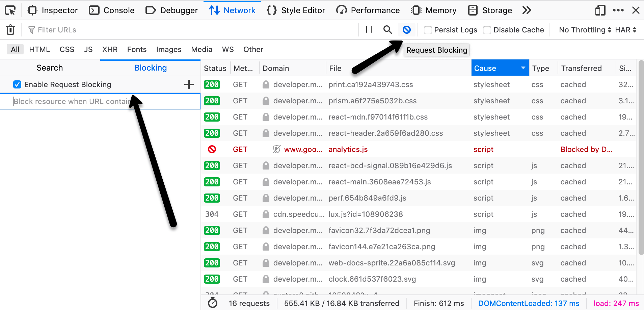Filter requests by WS
This screenshot has height=310, width=644.
228,49
